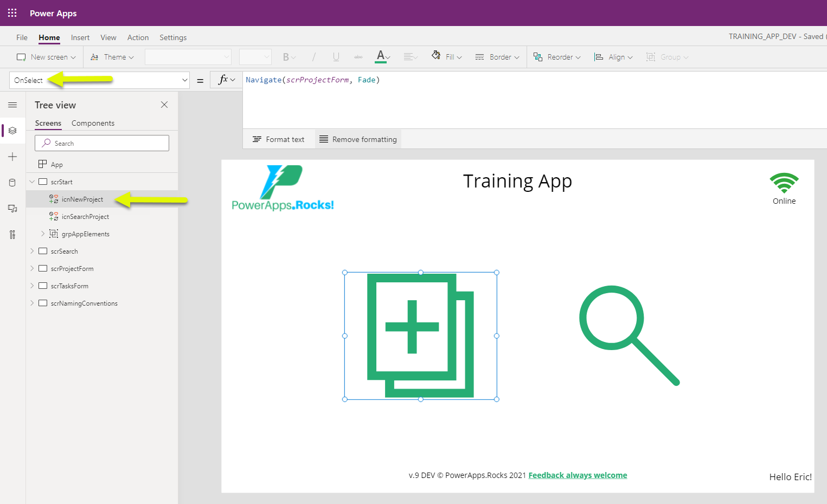The height and width of the screenshot is (504, 827).
Task: Select grpAppElements in the tree
Action: pos(86,234)
